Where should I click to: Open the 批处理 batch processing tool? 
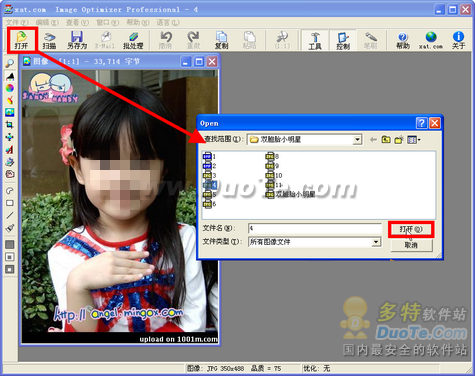(133, 40)
